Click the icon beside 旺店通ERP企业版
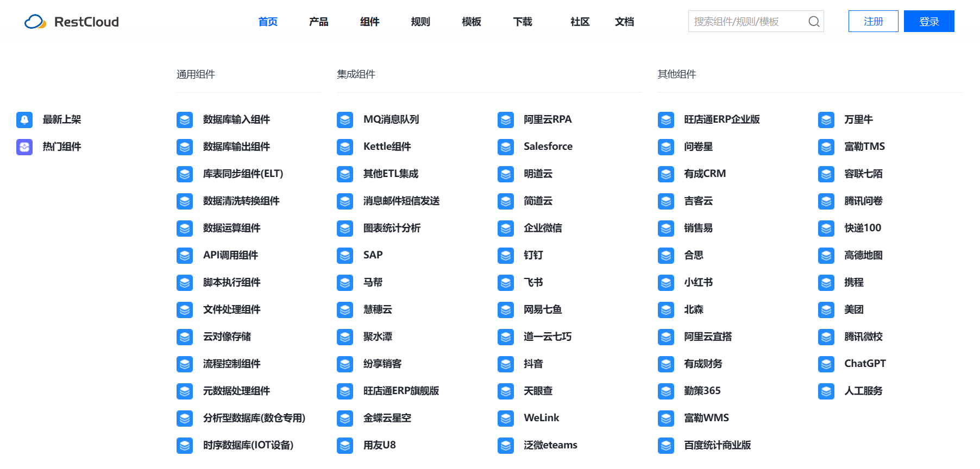 [x=666, y=120]
